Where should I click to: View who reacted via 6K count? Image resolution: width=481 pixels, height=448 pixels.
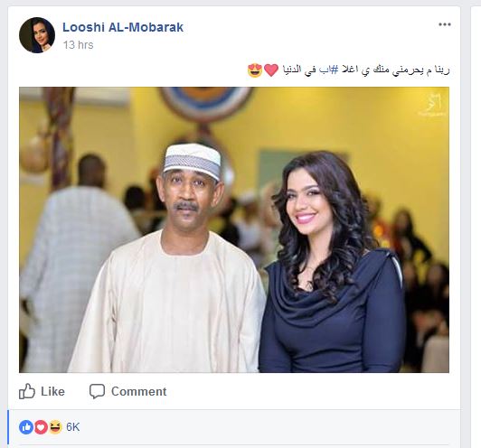tap(72, 427)
